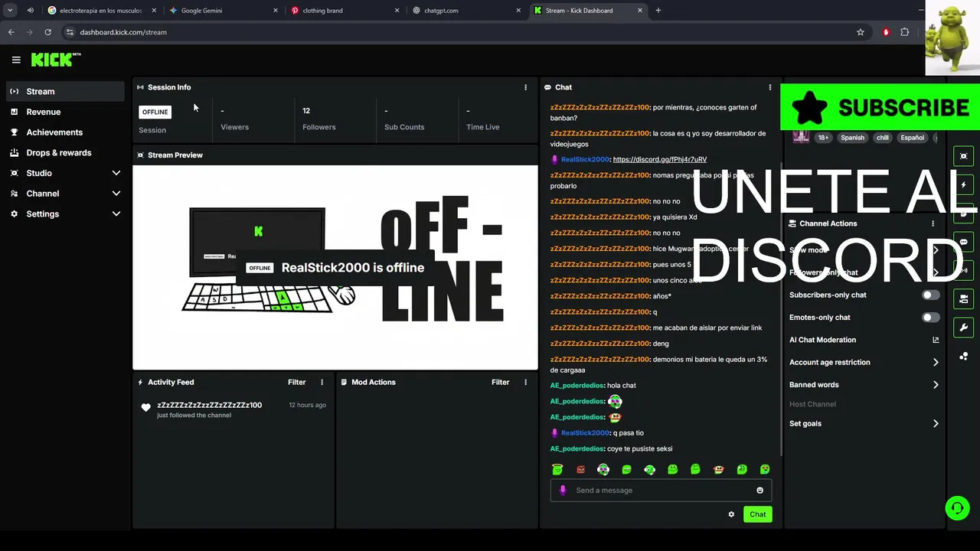Click the capture frame icon in right rail
Viewport: 980px width, 551px height.
[x=964, y=156]
